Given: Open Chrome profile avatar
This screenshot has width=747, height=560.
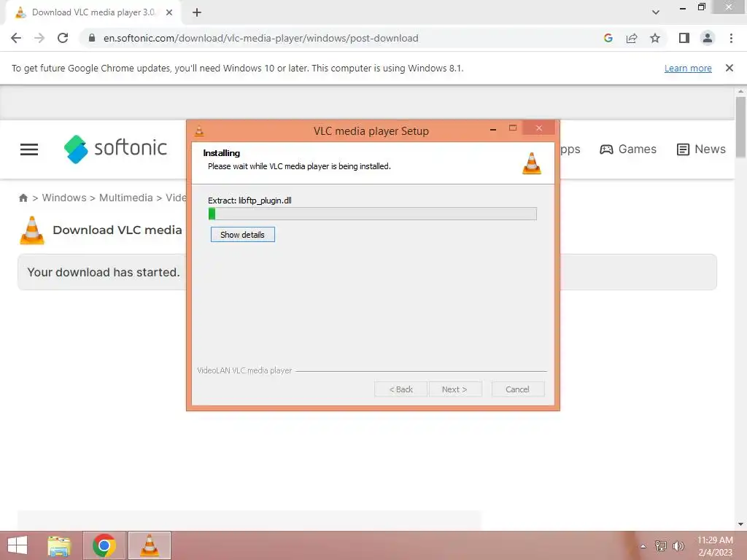Looking at the screenshot, I should coord(708,38).
